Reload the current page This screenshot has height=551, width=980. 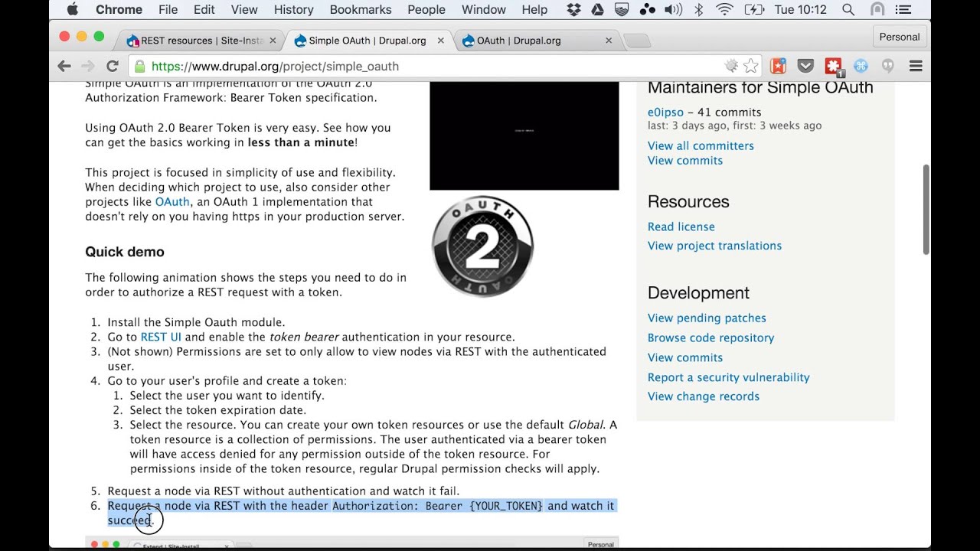(113, 66)
